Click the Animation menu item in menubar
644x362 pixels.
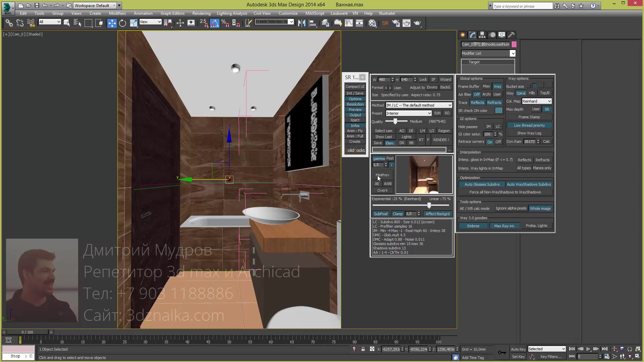[143, 13]
